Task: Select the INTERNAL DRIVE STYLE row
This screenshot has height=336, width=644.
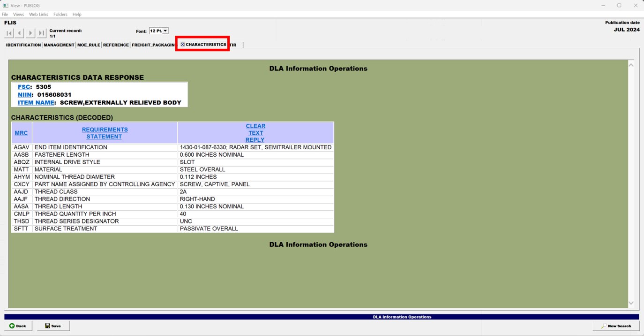Action: (173, 162)
